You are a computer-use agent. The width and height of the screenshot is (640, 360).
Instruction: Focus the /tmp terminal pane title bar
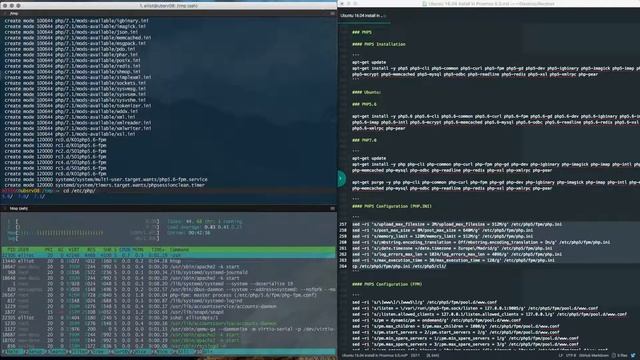(168, 13)
